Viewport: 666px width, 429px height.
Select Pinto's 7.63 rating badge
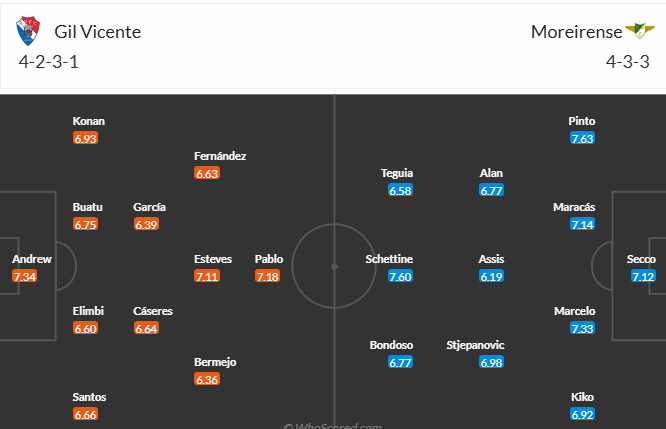pos(582,138)
